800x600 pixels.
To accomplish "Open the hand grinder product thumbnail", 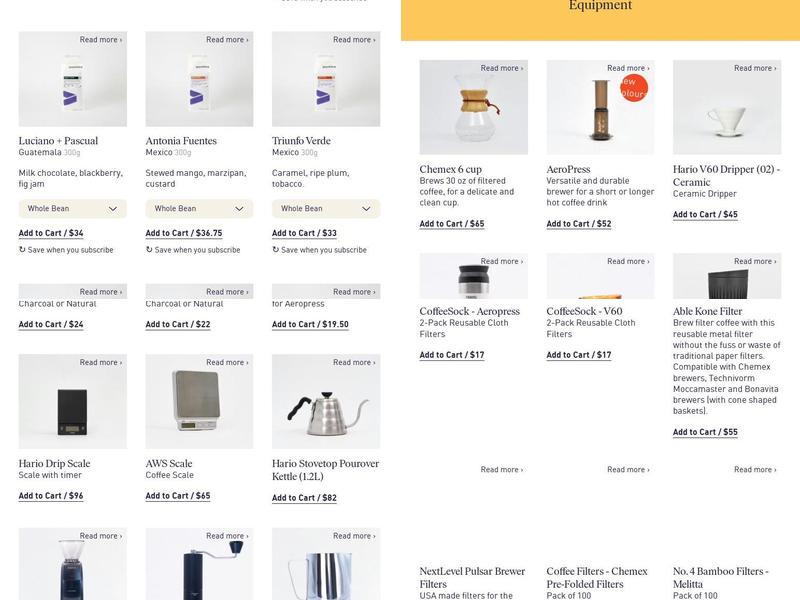I will coord(199,564).
